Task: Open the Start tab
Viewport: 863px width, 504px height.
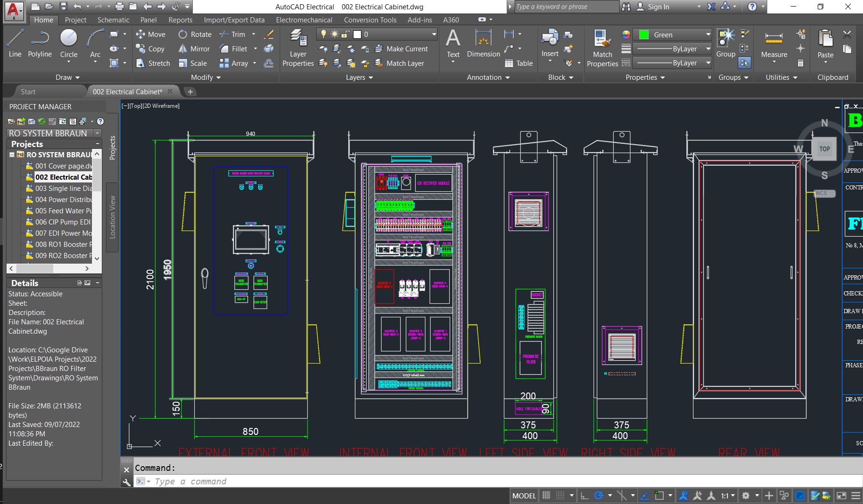Action: click(x=28, y=91)
